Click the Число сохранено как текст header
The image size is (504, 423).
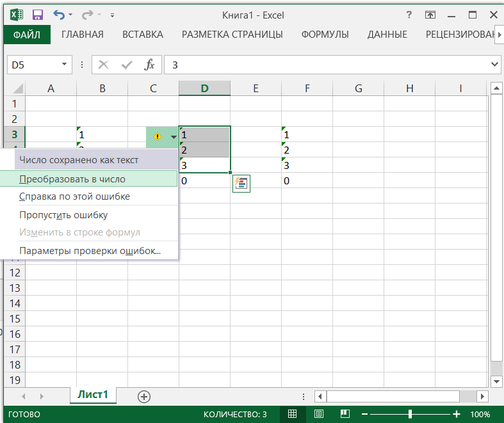[96, 159]
